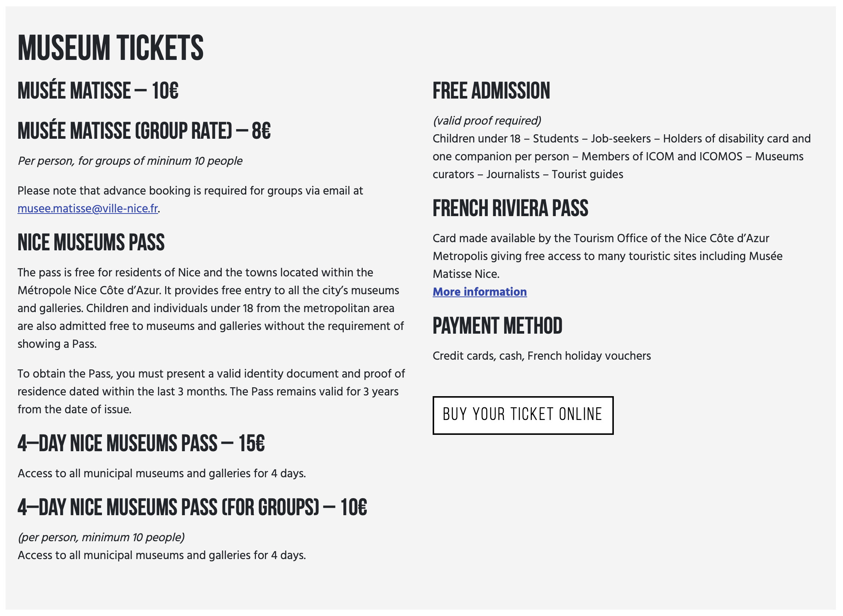Select the 4-Day Pass for Groups heading
Screen dimensions: 843x616
pos(192,507)
